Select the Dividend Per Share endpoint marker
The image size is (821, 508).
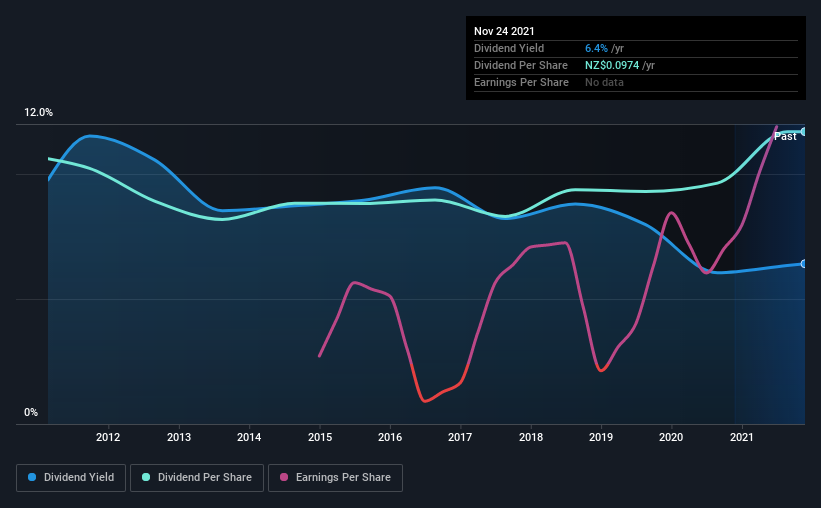click(804, 131)
